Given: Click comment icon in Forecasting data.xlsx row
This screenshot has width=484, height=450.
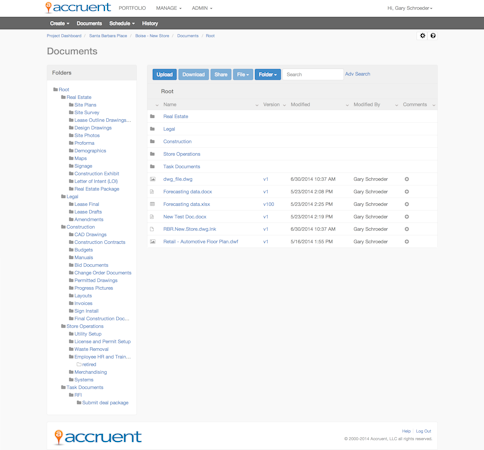Looking at the screenshot, I should click(x=407, y=204).
